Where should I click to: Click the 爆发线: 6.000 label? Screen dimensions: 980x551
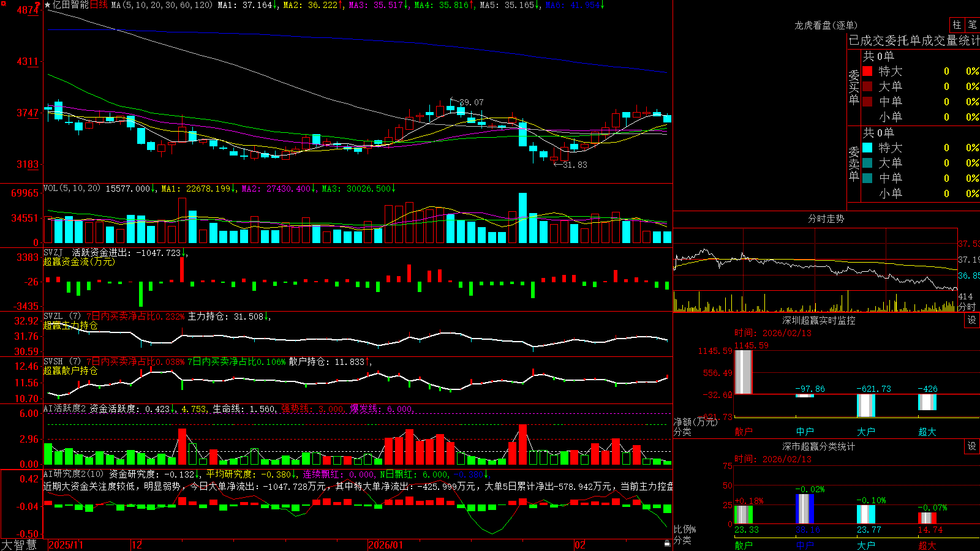pyautogui.click(x=381, y=409)
